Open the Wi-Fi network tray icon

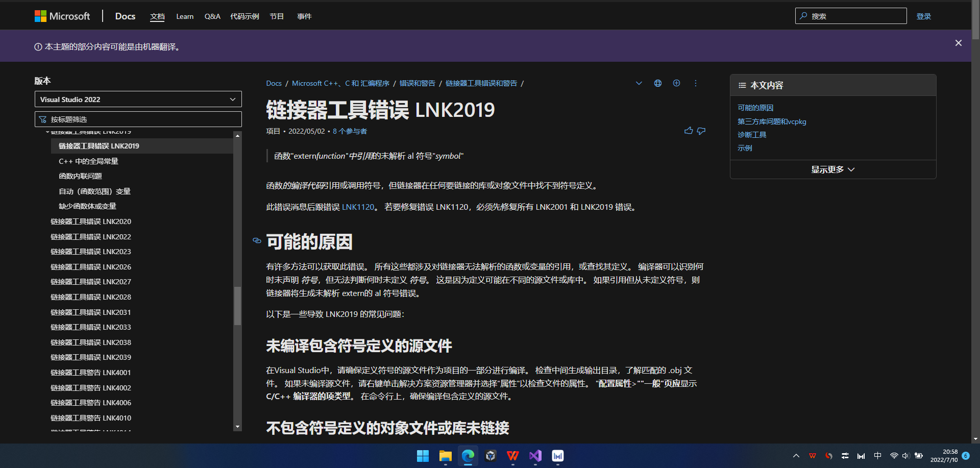pos(894,456)
